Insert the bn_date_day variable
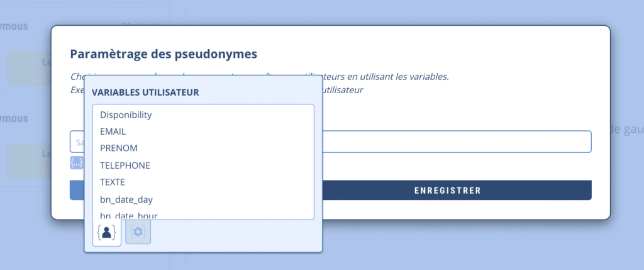The width and height of the screenshot is (644, 270). (x=126, y=200)
